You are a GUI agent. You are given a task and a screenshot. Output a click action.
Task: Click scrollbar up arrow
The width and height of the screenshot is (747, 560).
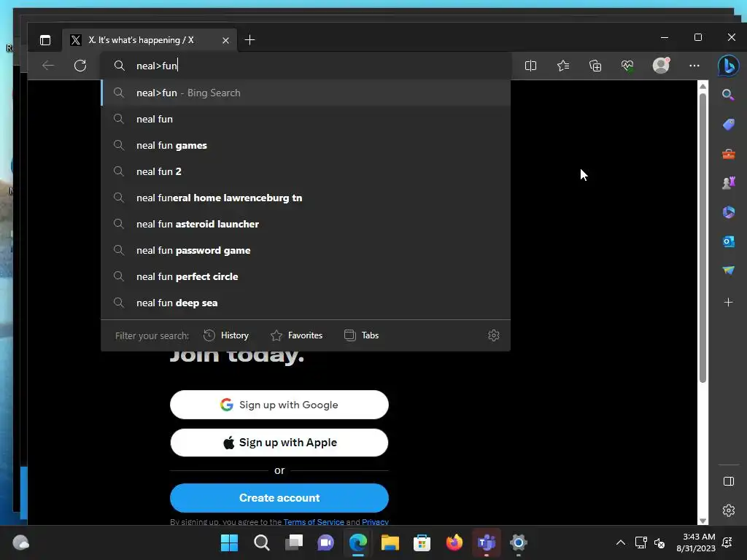coord(703,86)
